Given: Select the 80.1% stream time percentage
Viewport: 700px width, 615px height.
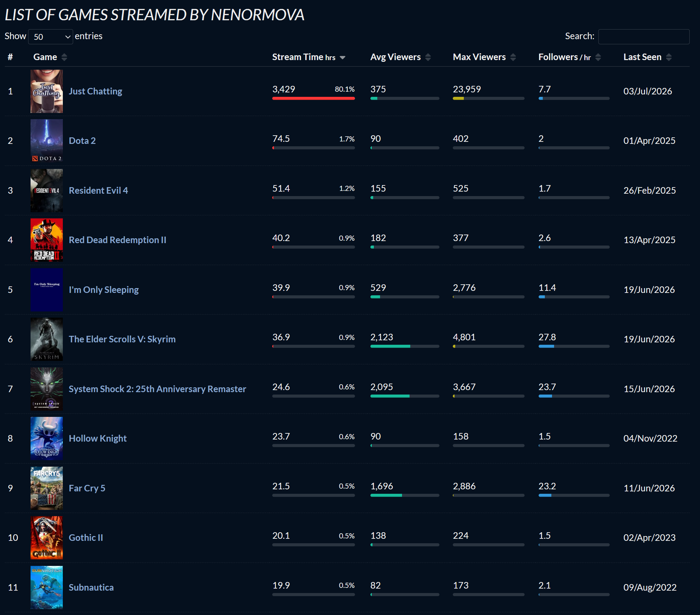Looking at the screenshot, I should [x=345, y=89].
